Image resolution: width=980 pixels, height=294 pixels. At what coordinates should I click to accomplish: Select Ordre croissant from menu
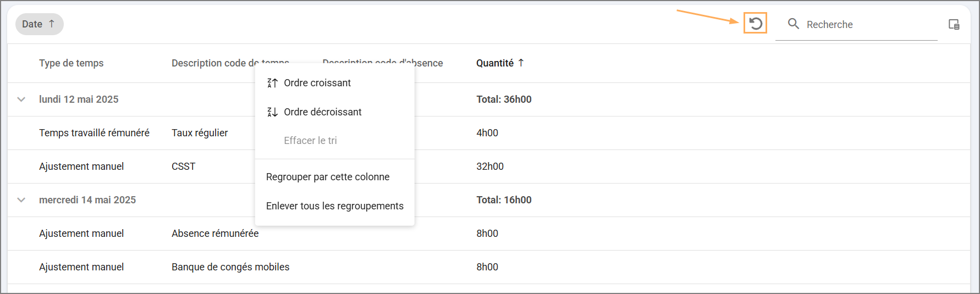[x=317, y=83]
